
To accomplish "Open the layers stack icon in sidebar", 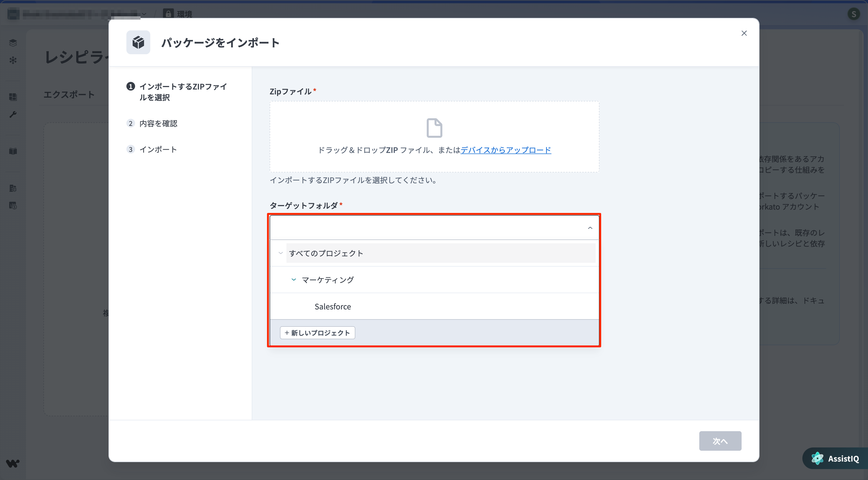I will tap(13, 43).
